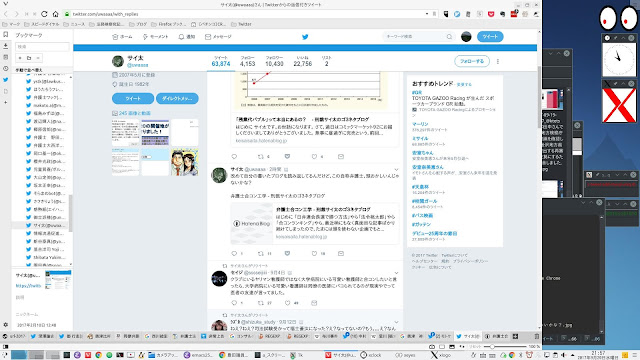Viewport: 640px width, 360px height.
Task: Open the Hatena Blog link card
Action: [x=315, y=223]
